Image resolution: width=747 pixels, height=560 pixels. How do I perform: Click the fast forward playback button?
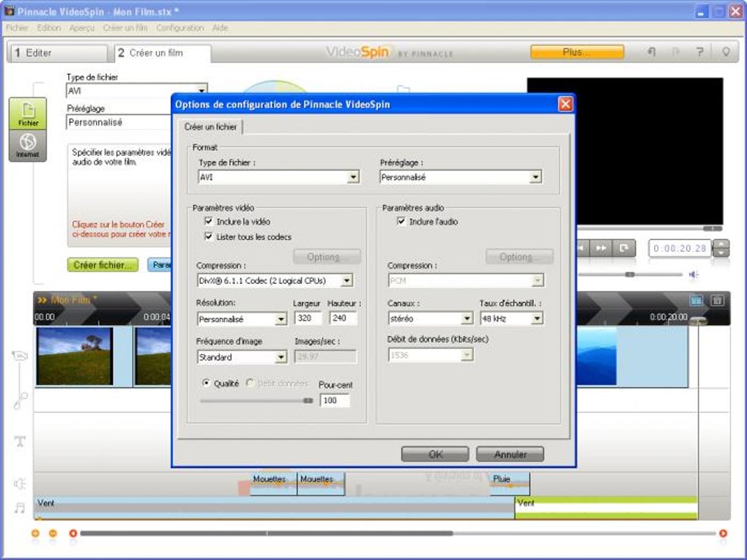601,248
